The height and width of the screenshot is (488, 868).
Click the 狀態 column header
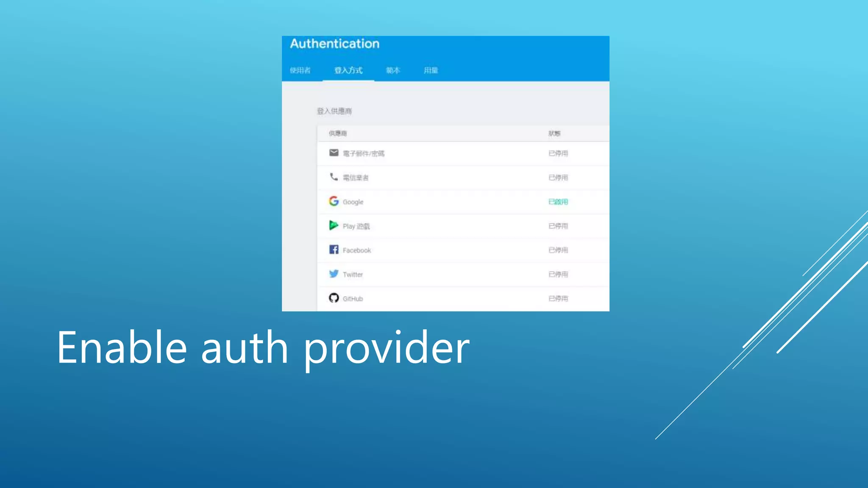coord(554,133)
